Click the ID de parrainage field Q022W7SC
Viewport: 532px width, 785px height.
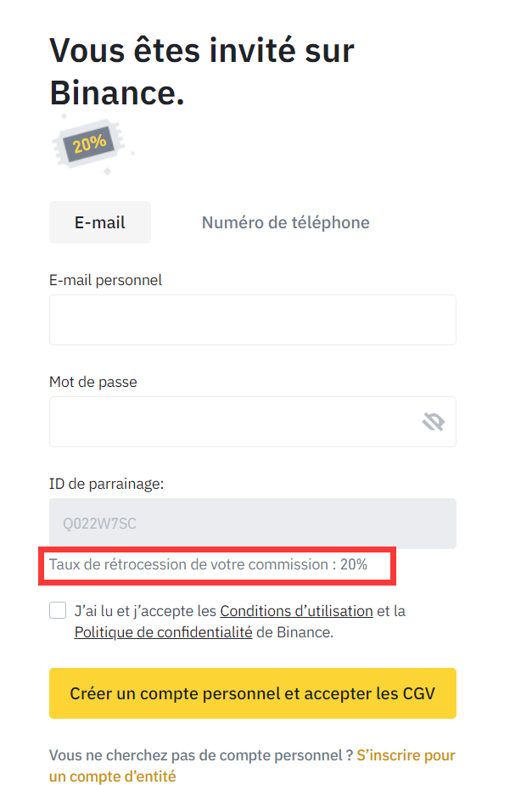253,523
